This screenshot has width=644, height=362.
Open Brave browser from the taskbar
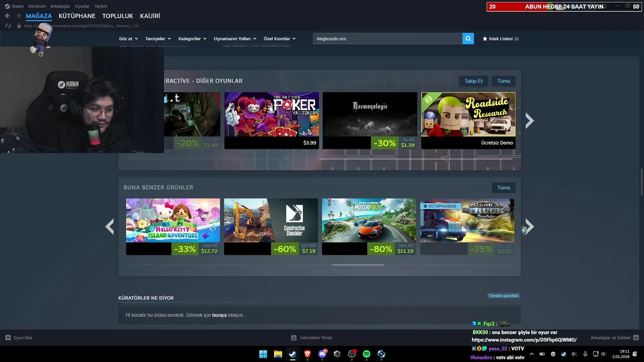307,354
